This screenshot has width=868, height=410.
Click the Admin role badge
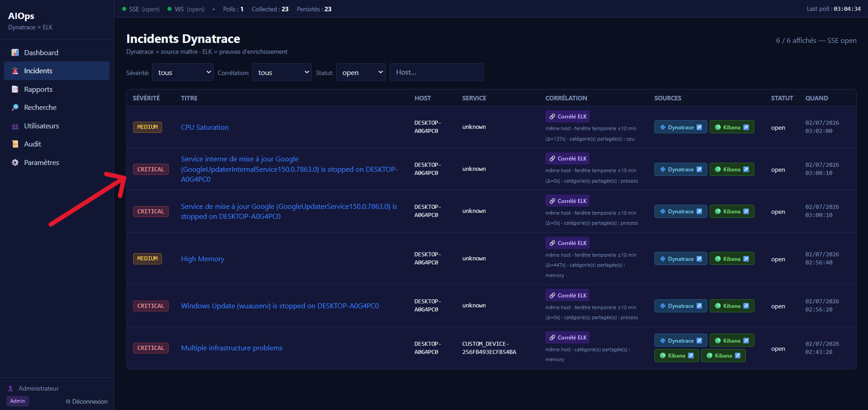(x=18, y=401)
